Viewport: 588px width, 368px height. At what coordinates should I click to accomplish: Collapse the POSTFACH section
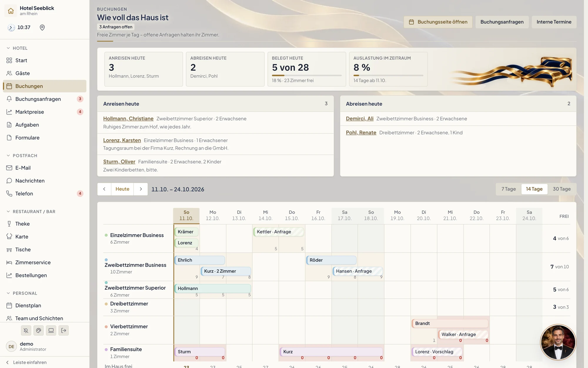point(22,155)
